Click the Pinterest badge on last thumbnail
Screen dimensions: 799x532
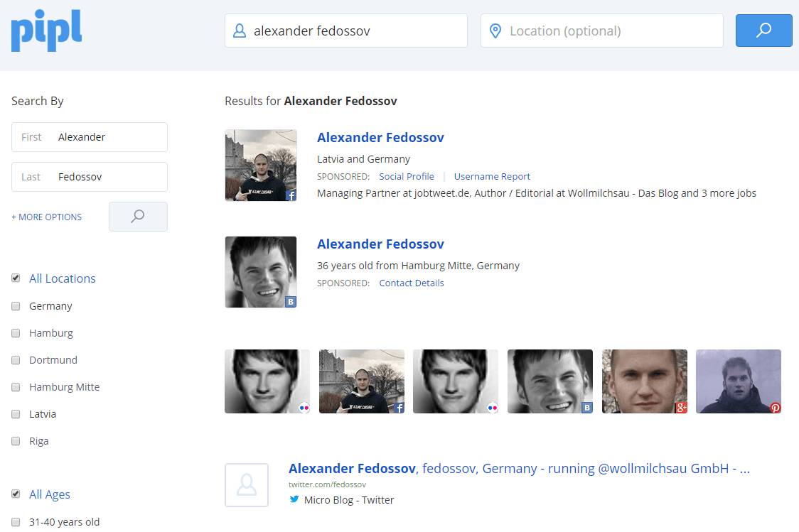[775, 407]
